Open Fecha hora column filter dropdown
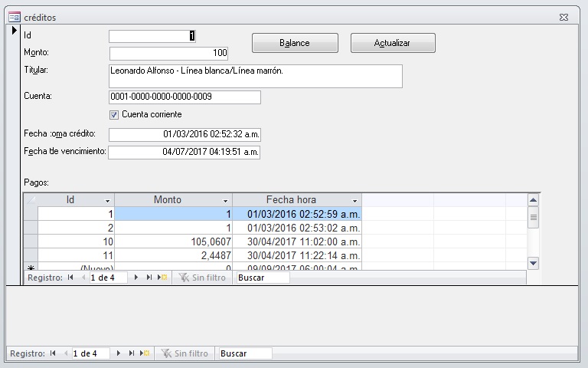Image resolution: width=588 pixels, height=368 pixels. click(x=354, y=200)
